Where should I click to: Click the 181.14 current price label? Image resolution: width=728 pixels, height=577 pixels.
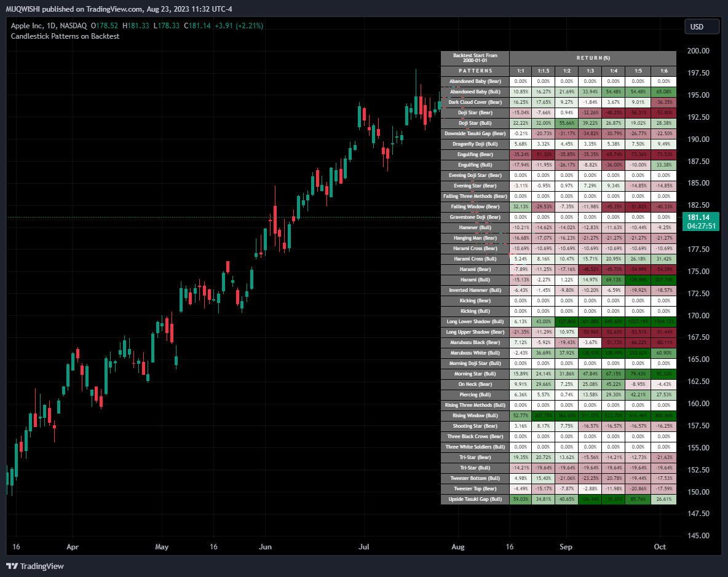698,217
